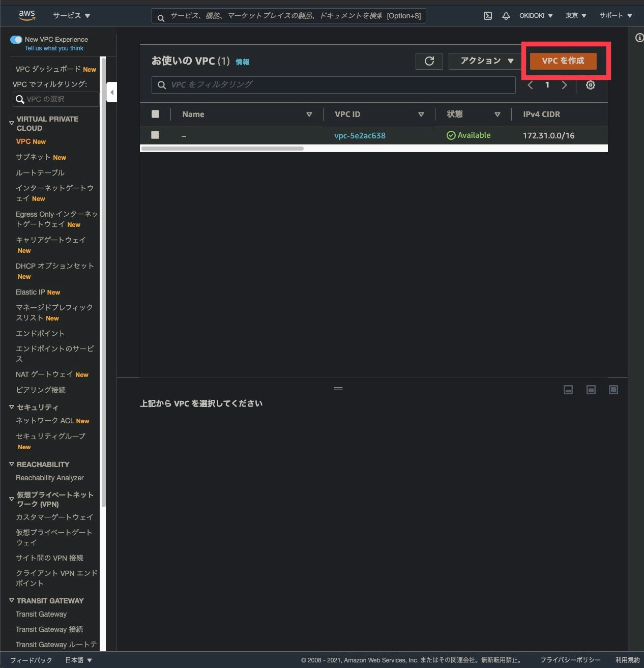Focus the VPC の選択 filter field

(x=56, y=99)
